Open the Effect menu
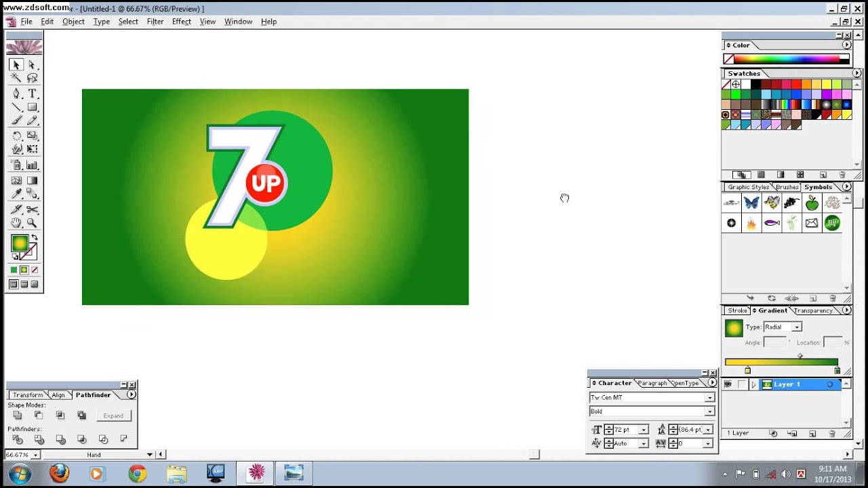868x488 pixels. (181, 22)
